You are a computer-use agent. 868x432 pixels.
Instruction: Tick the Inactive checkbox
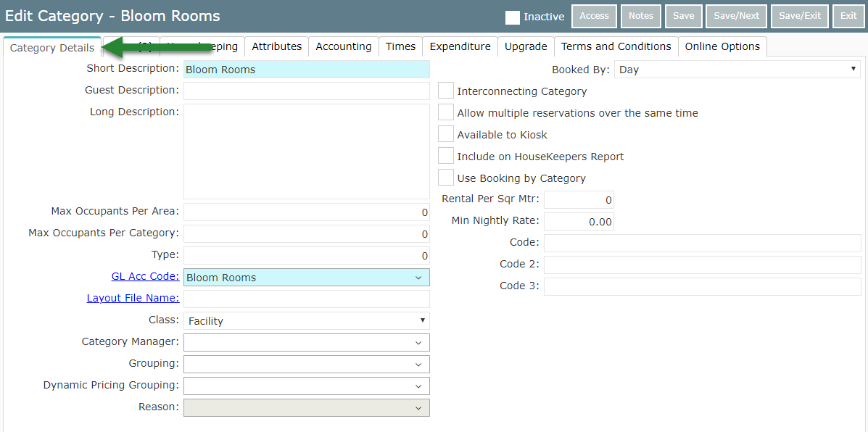point(513,17)
